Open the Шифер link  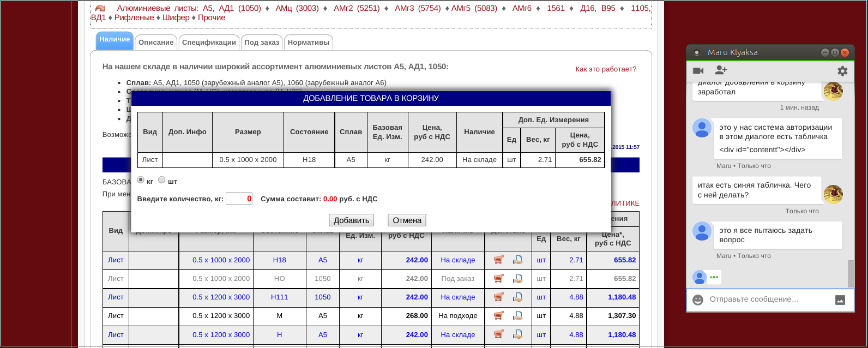[176, 17]
